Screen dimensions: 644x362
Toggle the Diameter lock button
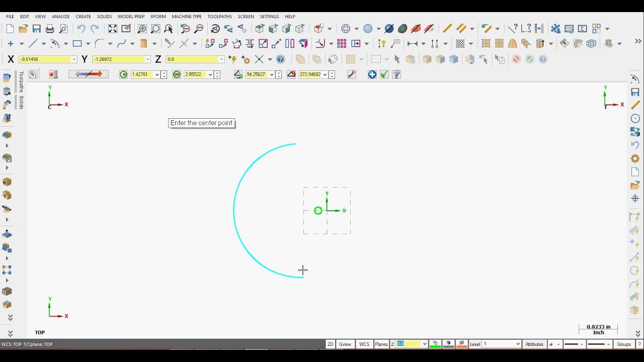coord(177,74)
